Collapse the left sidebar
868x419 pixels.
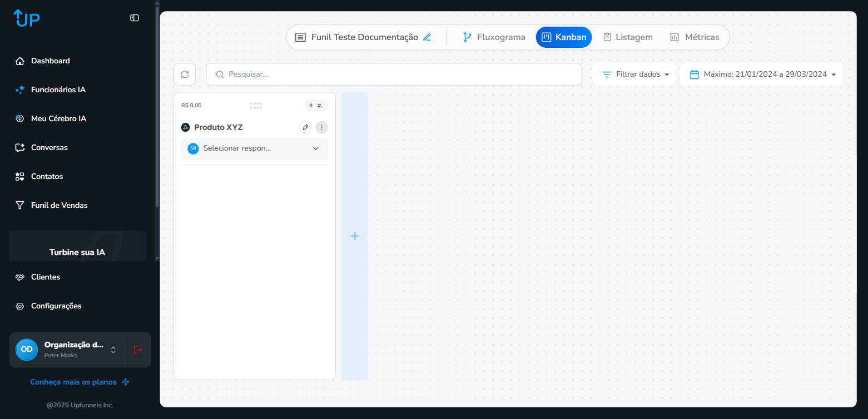pos(134,18)
